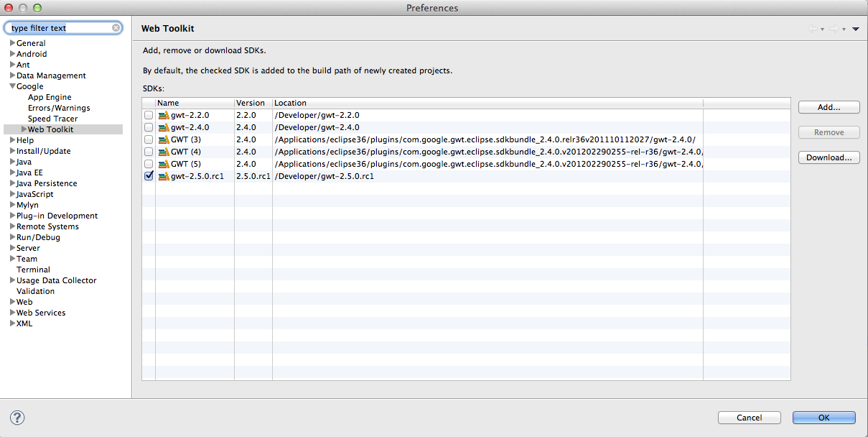Tick the GWT (5) checkbox

pos(149,164)
